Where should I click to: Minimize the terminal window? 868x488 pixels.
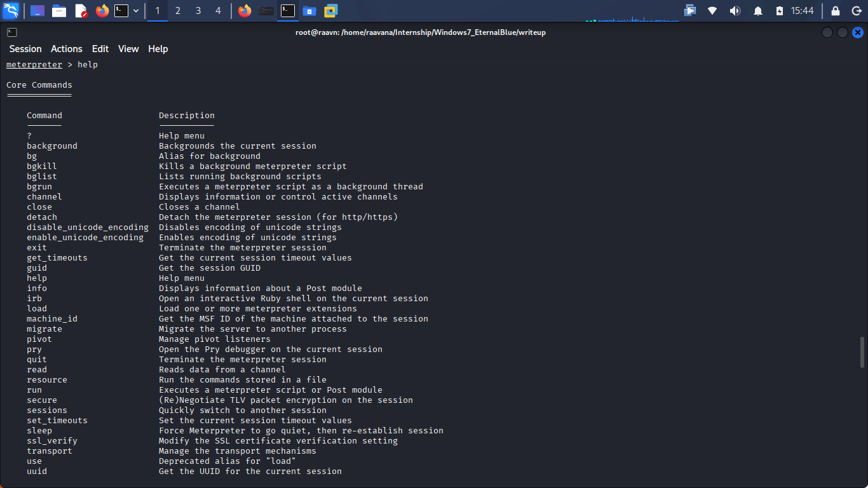pyautogui.click(x=827, y=32)
